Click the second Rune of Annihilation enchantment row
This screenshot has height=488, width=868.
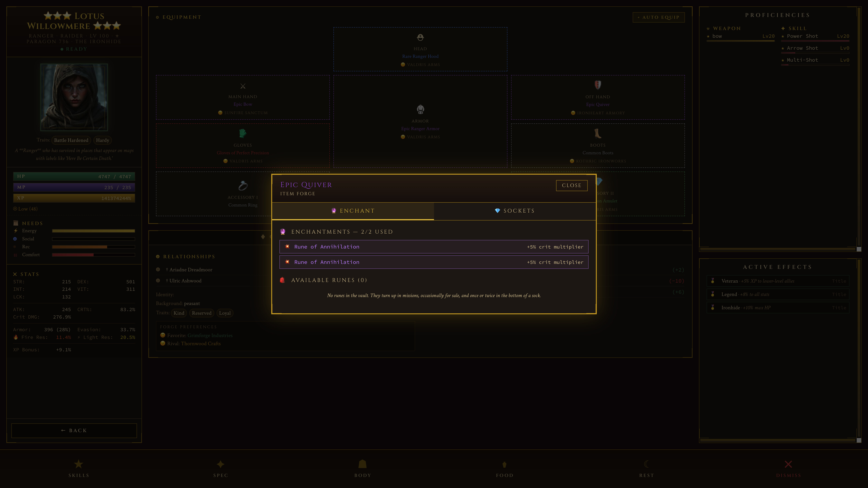[x=434, y=262]
